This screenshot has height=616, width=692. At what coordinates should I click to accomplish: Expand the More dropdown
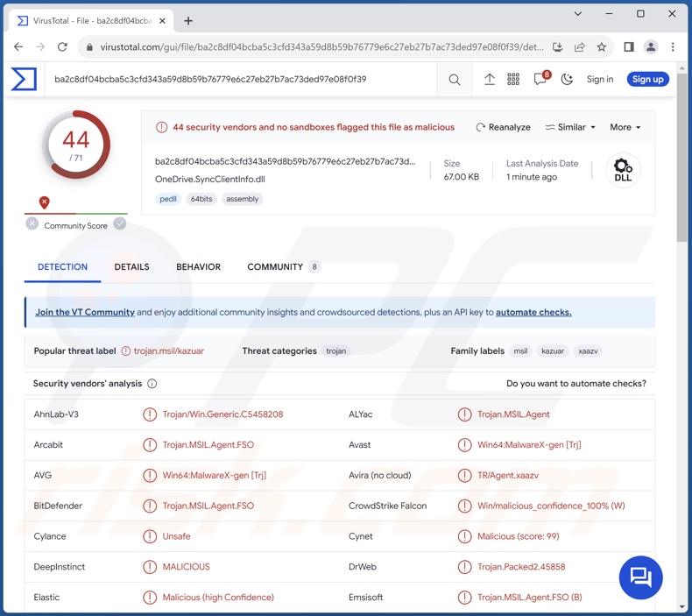coord(625,127)
